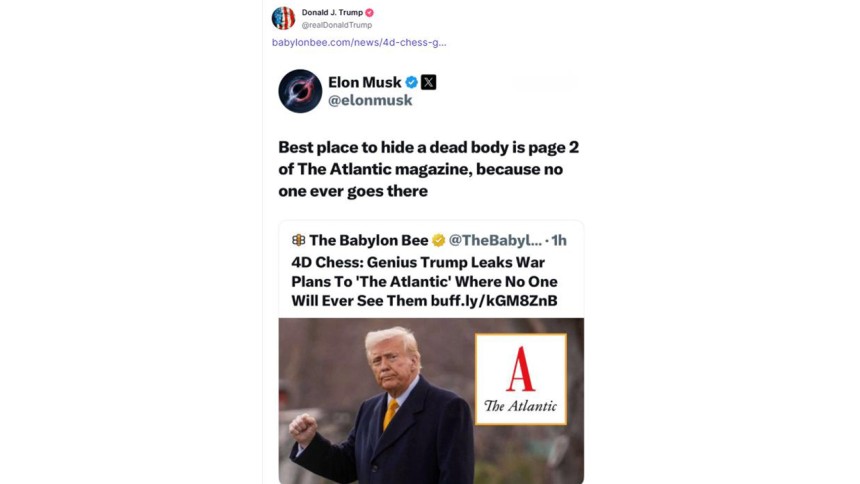Viewport: 860px width, 484px height.
Task: Open the babylonbee.com/news/4d-chess link
Action: (x=359, y=42)
